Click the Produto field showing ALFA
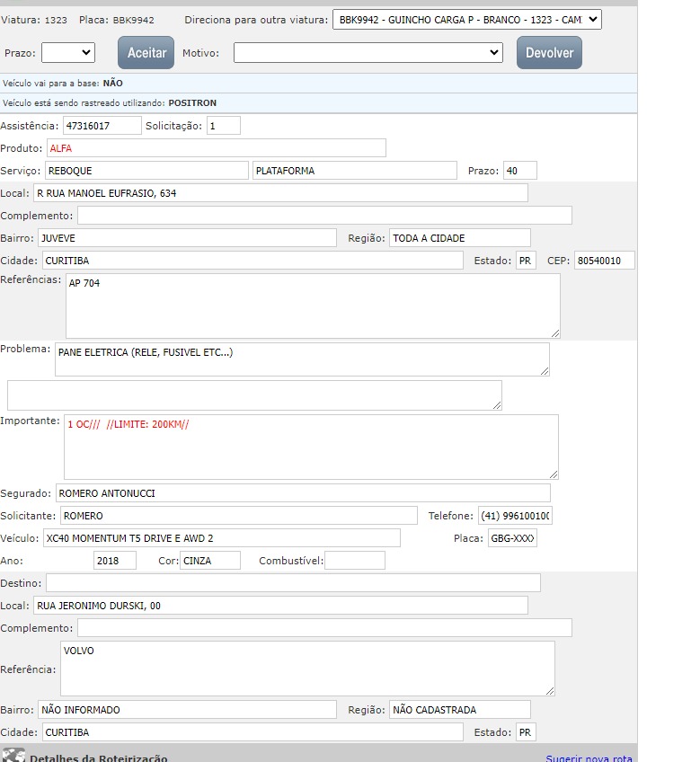This screenshot has height=762, width=700. 217,148
